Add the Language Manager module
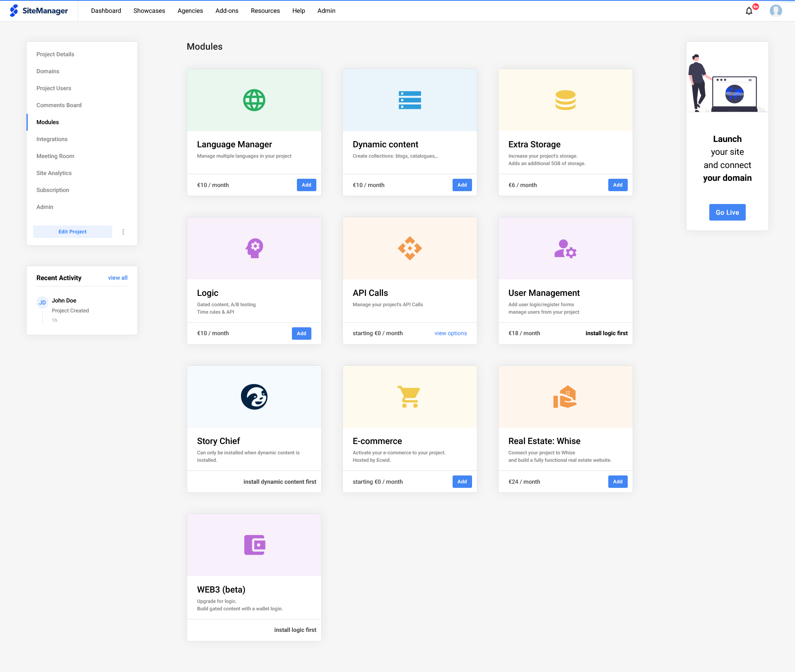 (306, 185)
